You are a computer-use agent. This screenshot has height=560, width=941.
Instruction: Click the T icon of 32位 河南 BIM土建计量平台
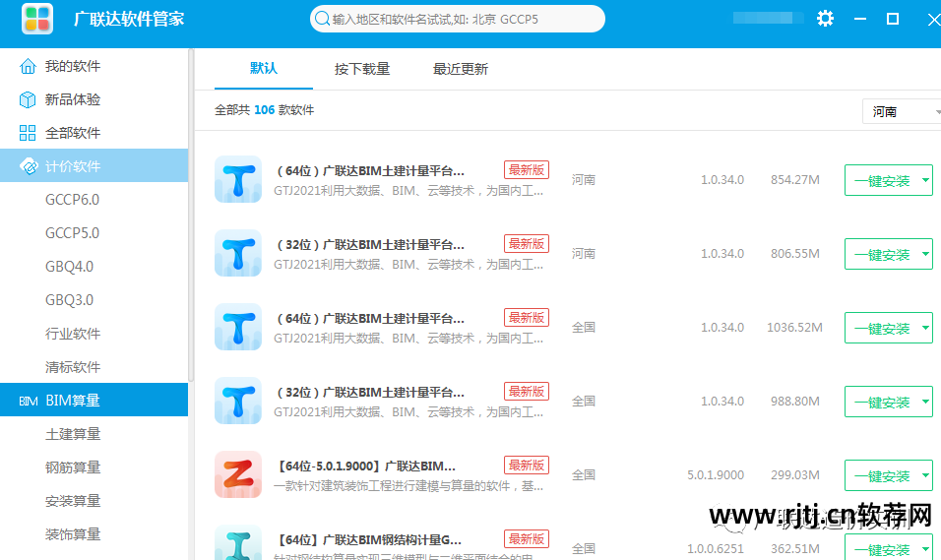click(x=238, y=253)
